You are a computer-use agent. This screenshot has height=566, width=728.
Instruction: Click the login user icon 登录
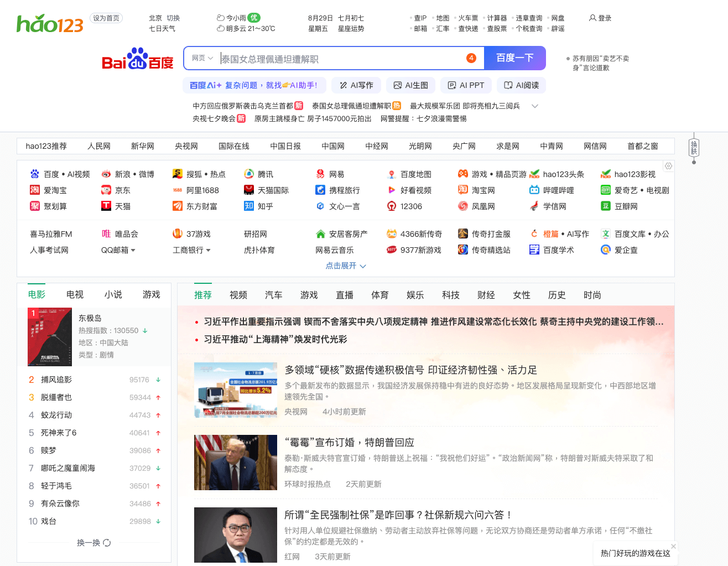(x=592, y=18)
